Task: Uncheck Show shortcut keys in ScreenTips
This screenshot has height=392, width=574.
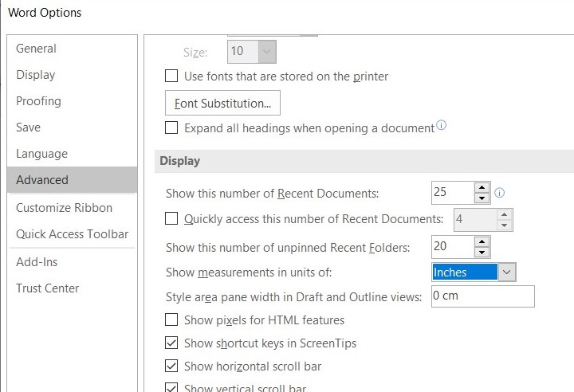Action: click(171, 343)
